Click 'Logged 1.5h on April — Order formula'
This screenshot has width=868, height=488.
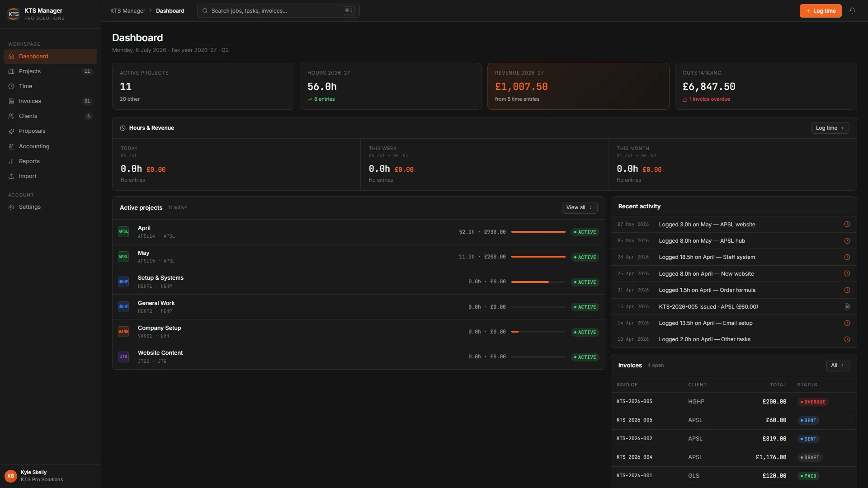tap(707, 290)
